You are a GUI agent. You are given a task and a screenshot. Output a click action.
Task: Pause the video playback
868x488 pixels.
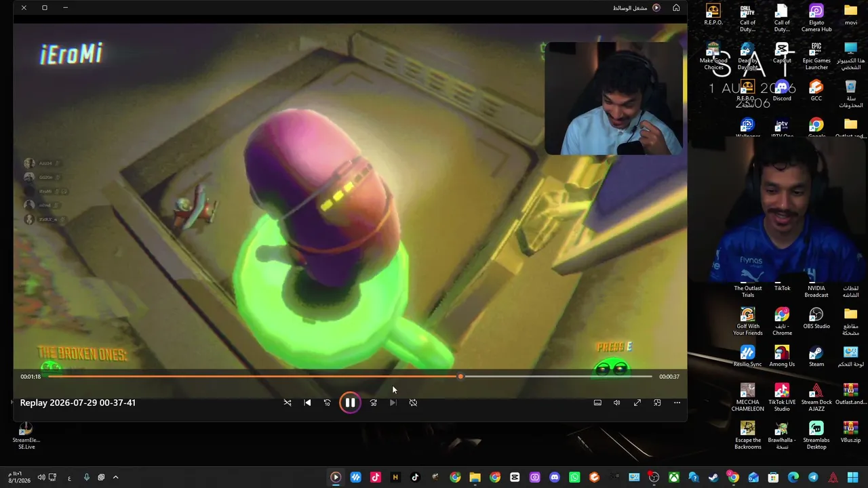(350, 403)
